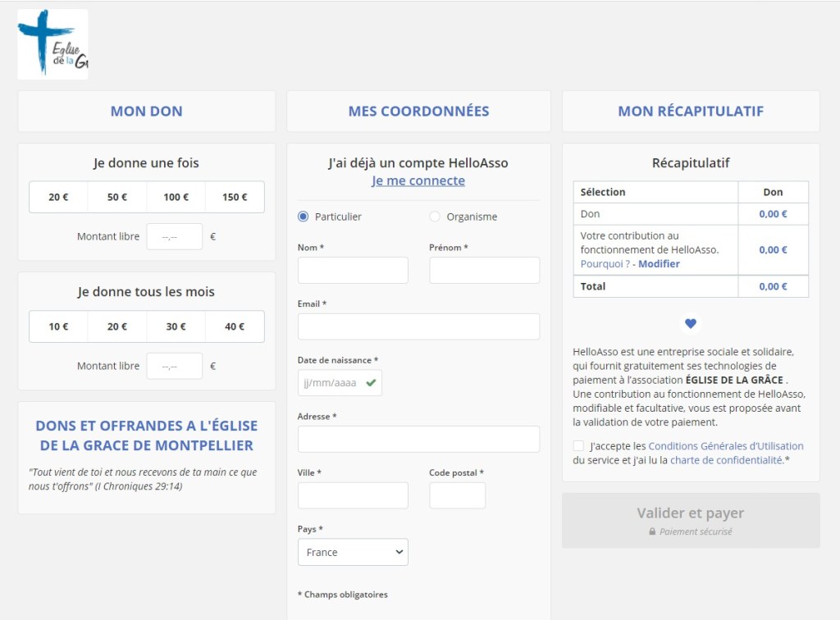Select the Particulier radio option
The width and height of the screenshot is (840, 620).
pyautogui.click(x=304, y=217)
